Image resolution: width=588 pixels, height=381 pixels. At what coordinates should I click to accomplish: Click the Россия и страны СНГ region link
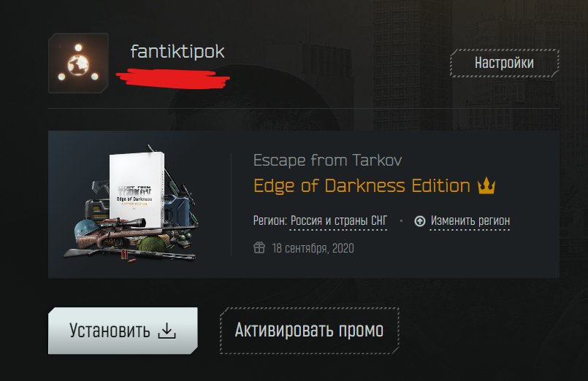(339, 220)
